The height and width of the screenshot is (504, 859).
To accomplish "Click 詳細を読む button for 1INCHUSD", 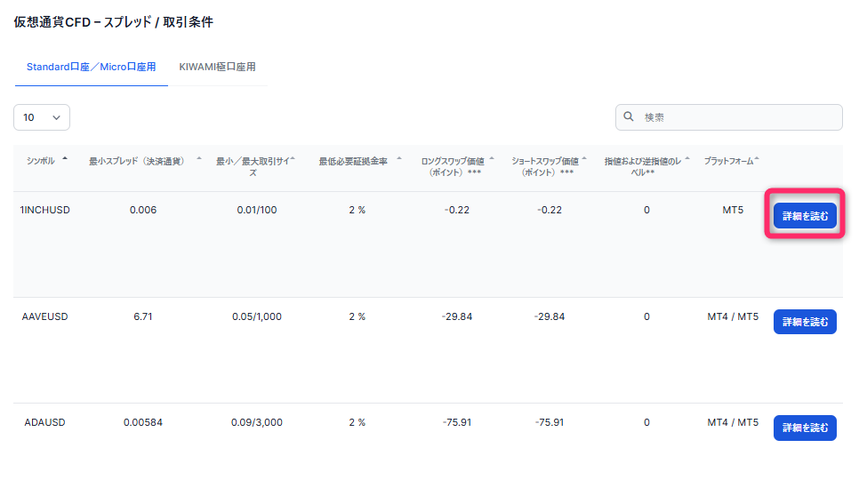I will [x=805, y=216].
